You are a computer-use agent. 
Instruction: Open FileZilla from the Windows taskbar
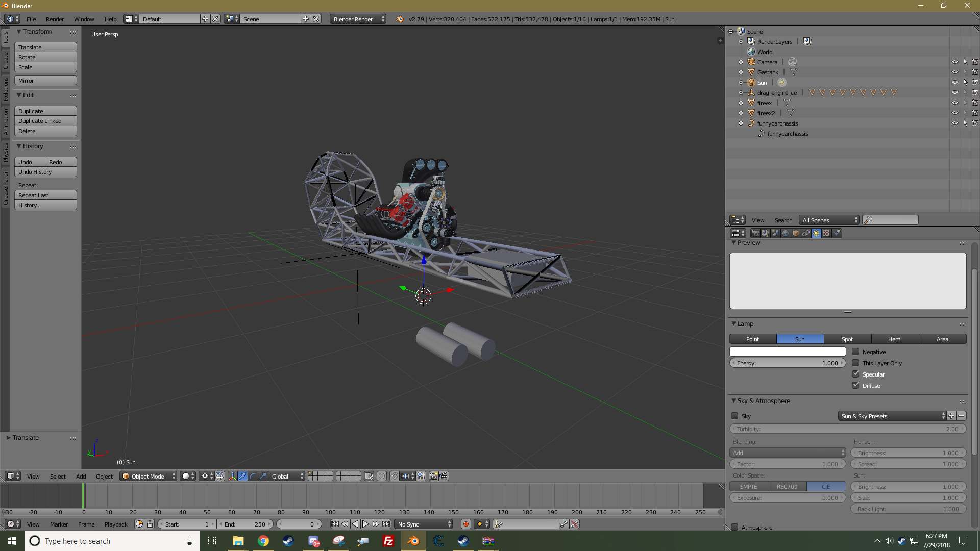(388, 541)
